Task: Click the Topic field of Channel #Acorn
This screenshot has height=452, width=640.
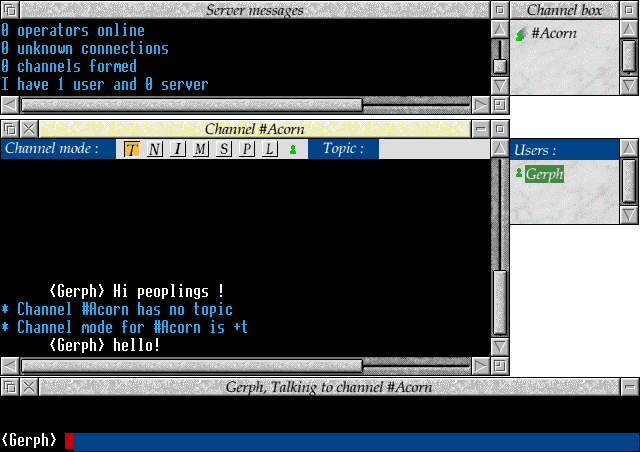Action: (x=435, y=149)
